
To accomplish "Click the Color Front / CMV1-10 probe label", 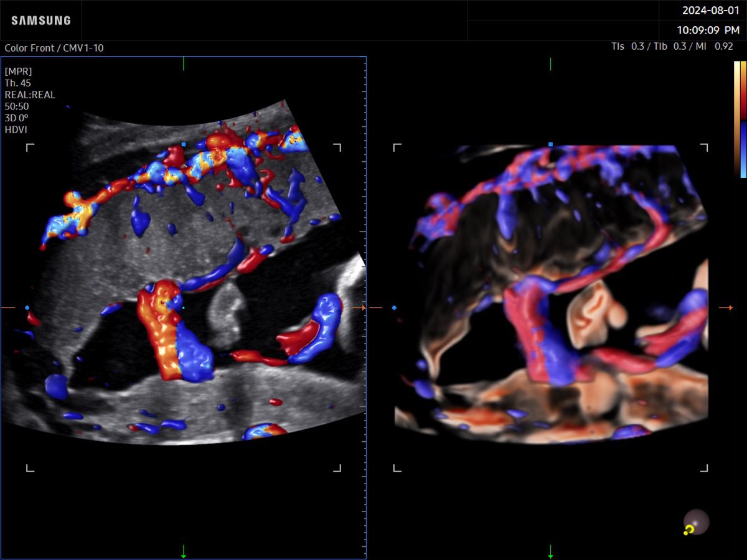I will coord(54,48).
